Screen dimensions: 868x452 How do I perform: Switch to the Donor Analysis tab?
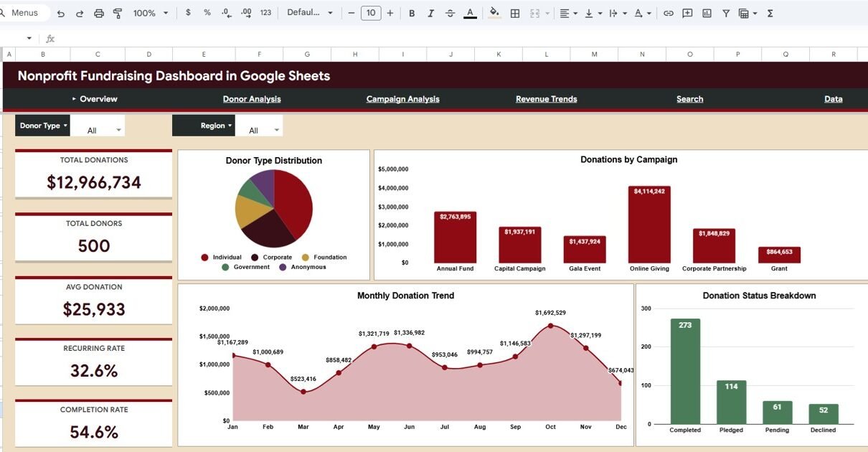[252, 99]
